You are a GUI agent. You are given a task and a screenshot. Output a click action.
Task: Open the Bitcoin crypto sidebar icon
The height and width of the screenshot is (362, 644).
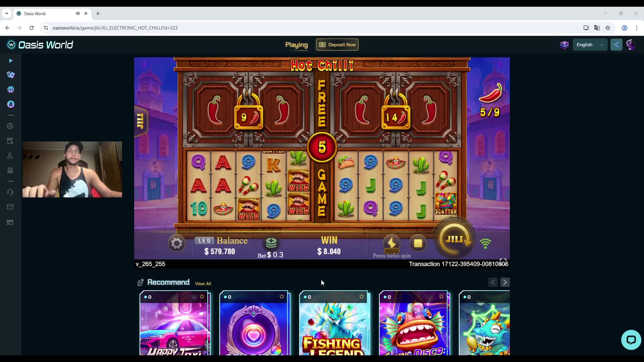(11, 104)
